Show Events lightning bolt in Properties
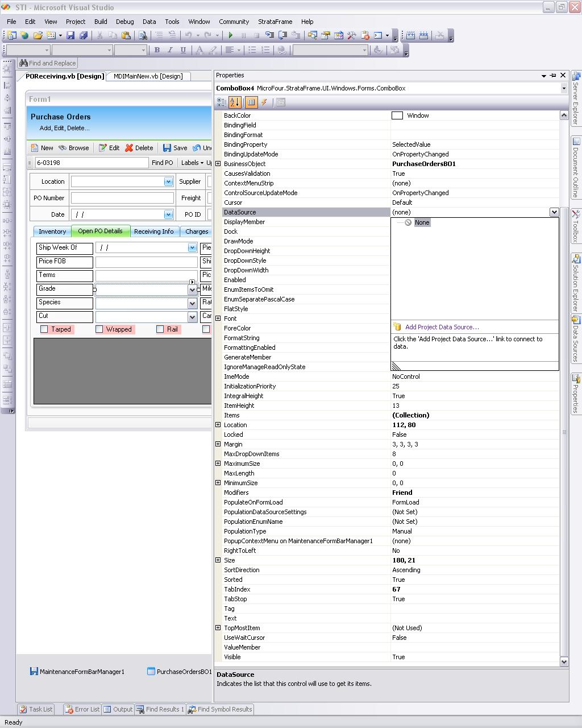This screenshot has height=728, width=582. point(264,102)
